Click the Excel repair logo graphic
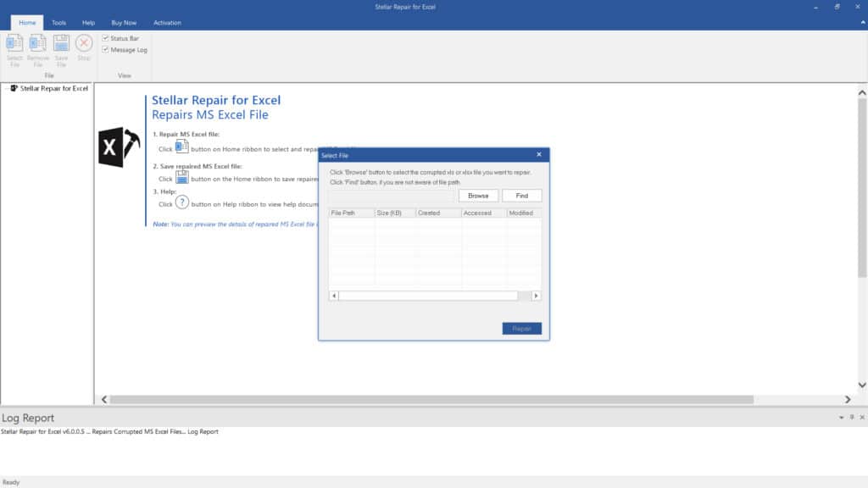Image resolution: width=868 pixels, height=488 pixels. pos(119,147)
